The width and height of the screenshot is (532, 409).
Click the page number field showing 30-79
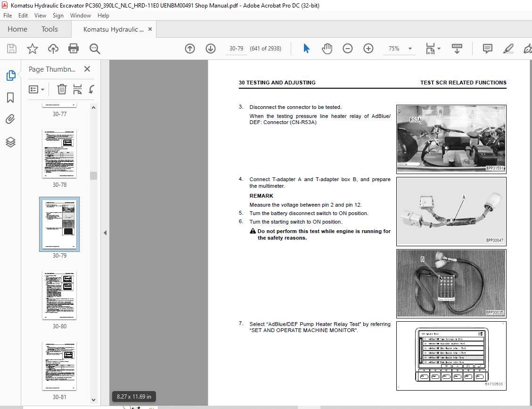(236, 49)
